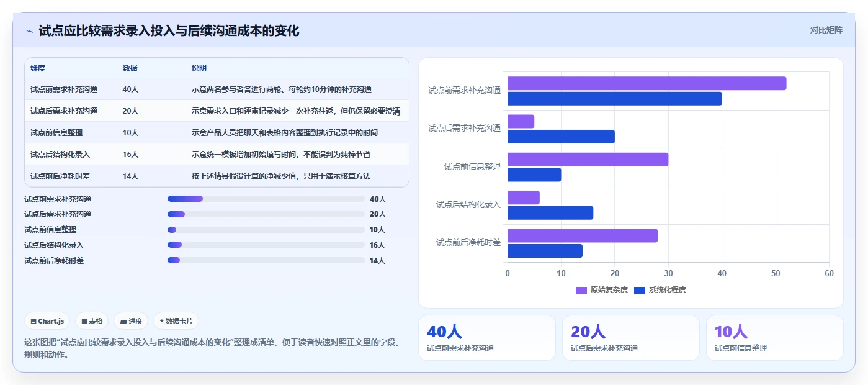Click description starting 示意统一模板增加初始填写时间

(281, 155)
